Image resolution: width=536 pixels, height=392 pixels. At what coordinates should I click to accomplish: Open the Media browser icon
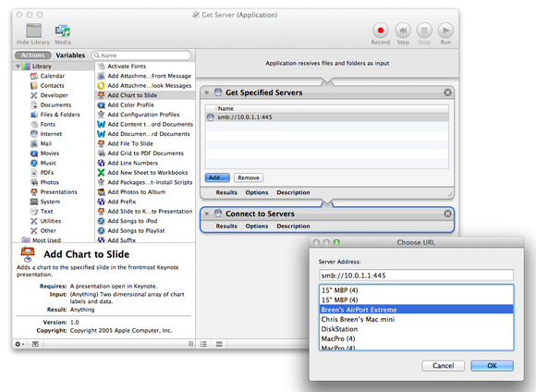63,31
